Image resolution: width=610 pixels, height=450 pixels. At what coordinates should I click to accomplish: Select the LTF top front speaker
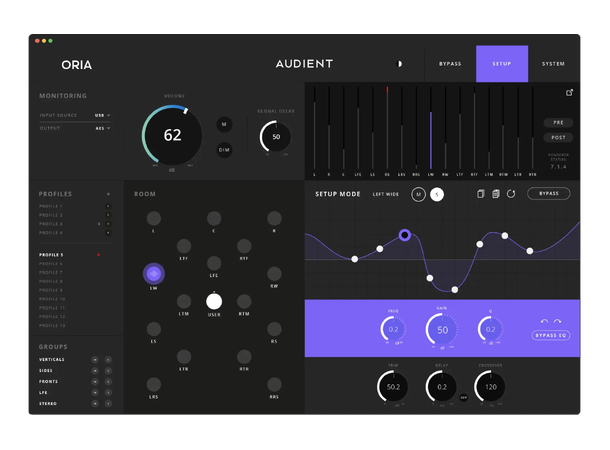coord(184,246)
